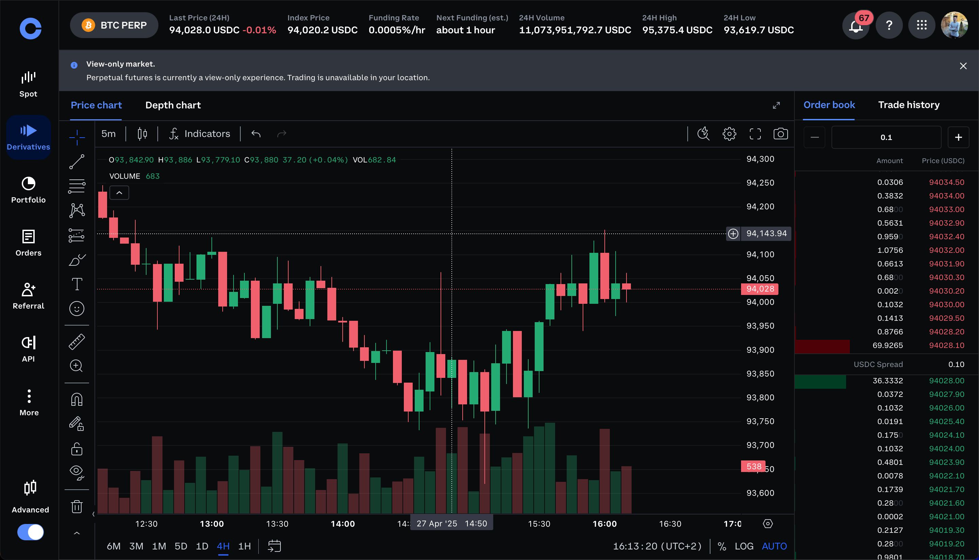Open 5m interval selector
Screen dimensions: 979x560
tap(108, 134)
